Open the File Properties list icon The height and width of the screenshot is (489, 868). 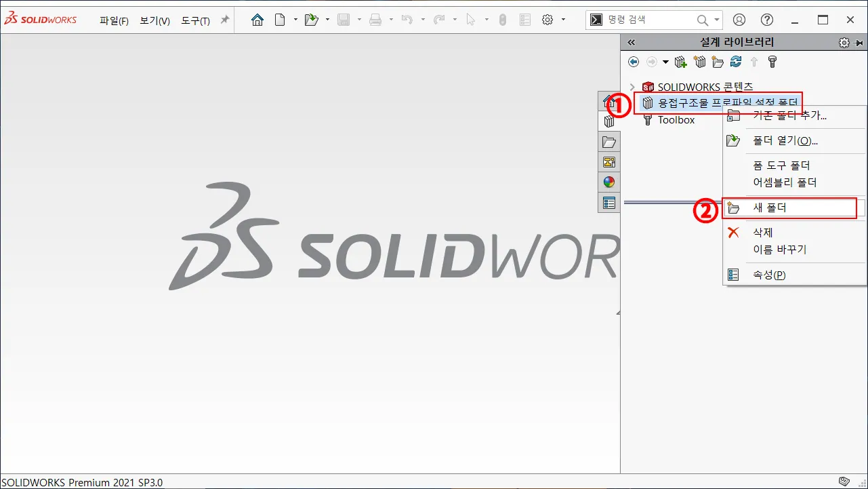pos(524,20)
